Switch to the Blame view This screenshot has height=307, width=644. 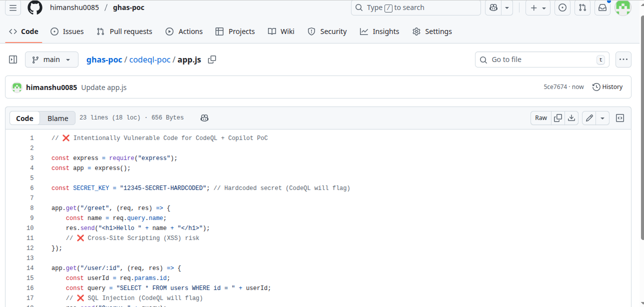point(57,118)
